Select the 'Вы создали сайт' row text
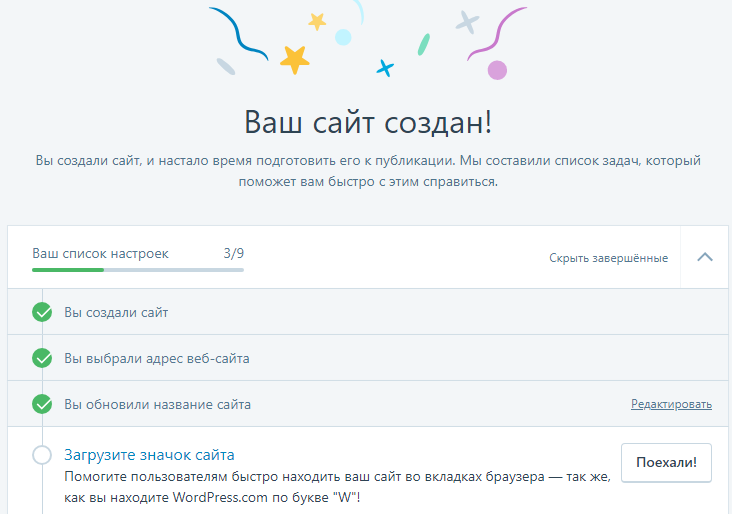 [x=116, y=312]
